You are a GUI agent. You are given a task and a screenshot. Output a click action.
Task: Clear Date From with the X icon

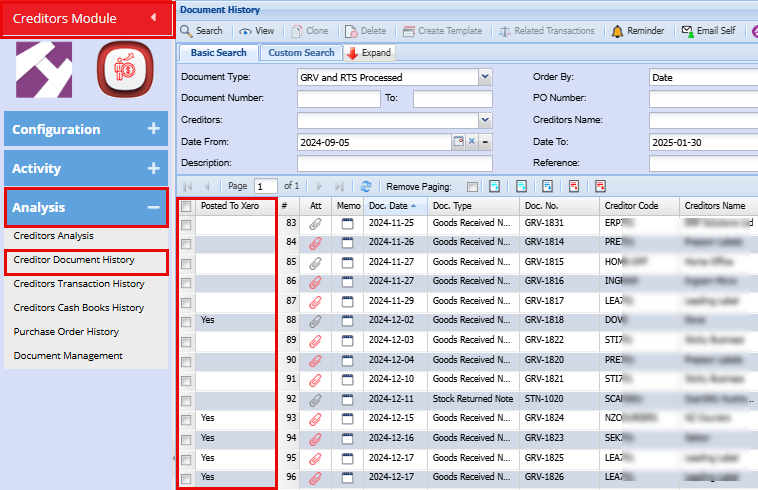pos(472,142)
